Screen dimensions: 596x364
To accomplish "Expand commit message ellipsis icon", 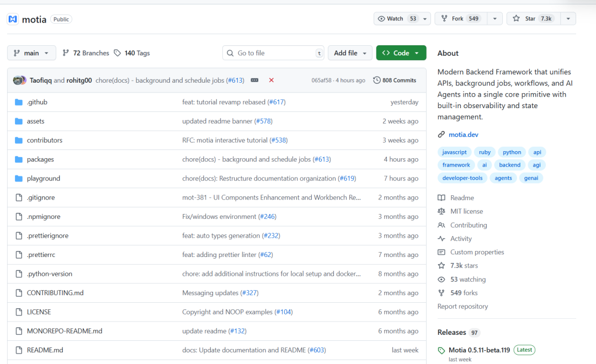I will (x=254, y=80).
